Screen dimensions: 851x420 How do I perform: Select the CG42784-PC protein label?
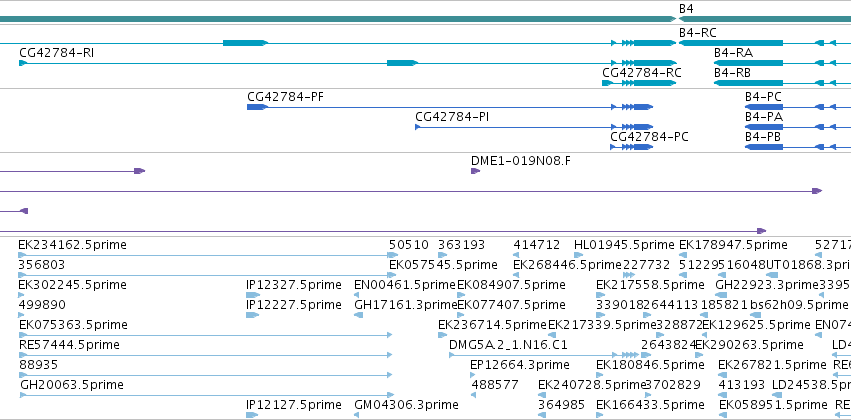649,137
